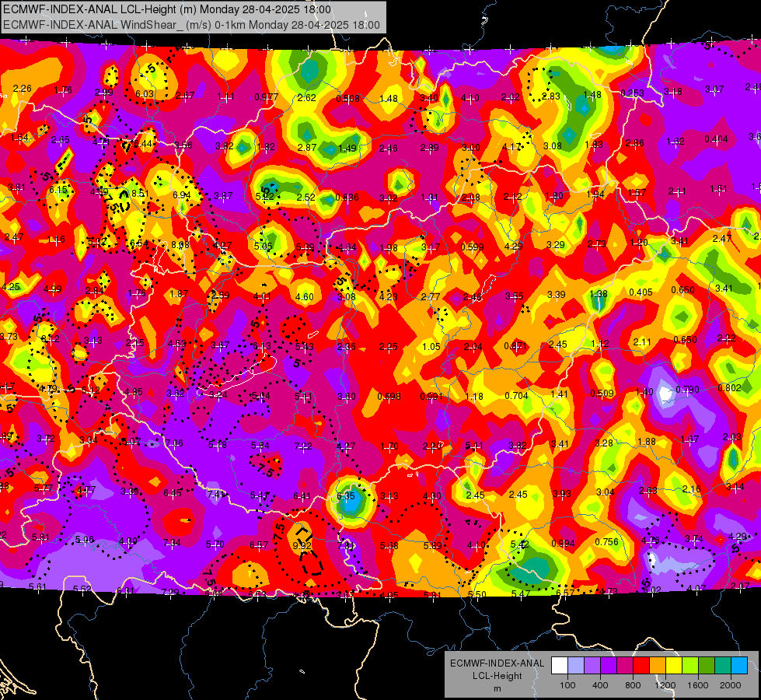Viewport: 761px width, 700px height.
Task: Click the wind shear value 6.35
Action: [346, 496]
